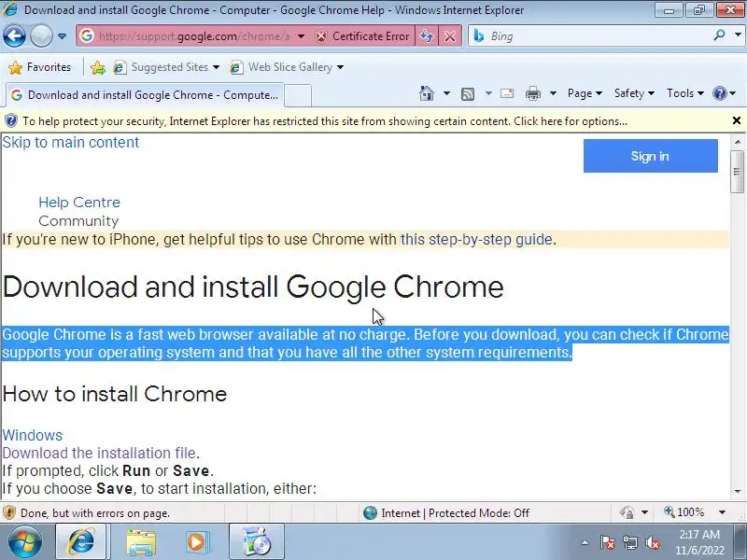Click the Back navigation arrow
Image resolution: width=747 pixels, height=560 pixels.
point(14,36)
